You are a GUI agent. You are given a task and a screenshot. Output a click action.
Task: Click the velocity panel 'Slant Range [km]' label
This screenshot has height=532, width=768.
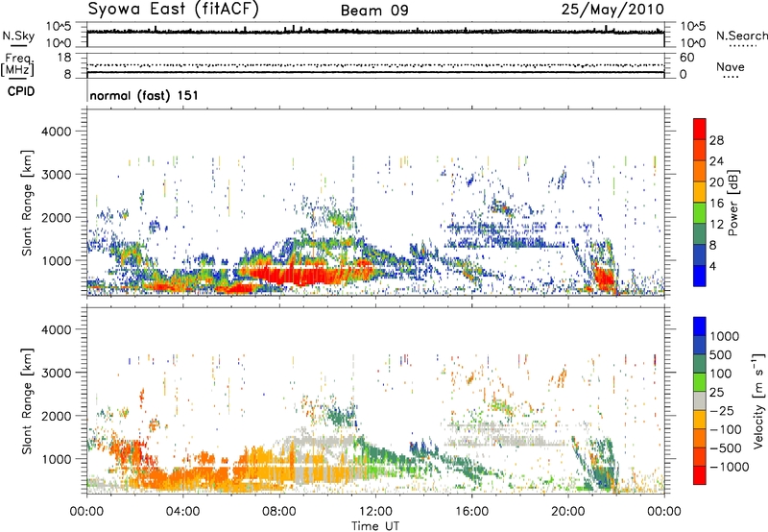(27, 400)
